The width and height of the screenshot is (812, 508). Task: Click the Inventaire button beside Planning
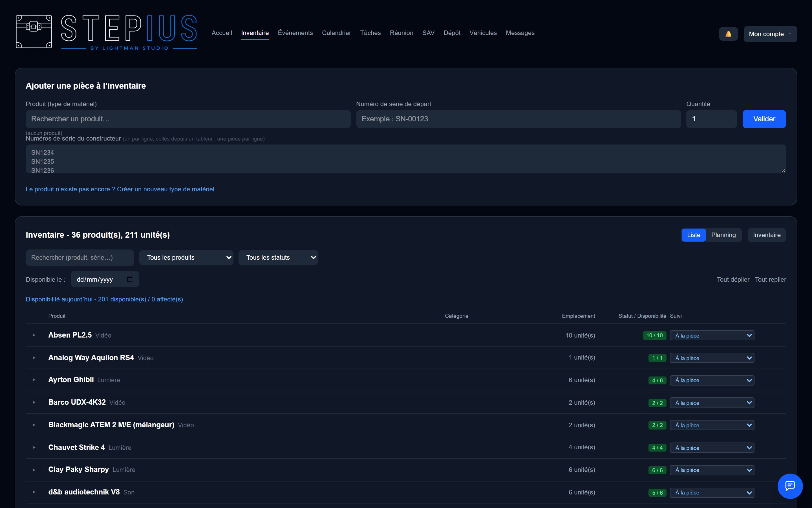click(x=767, y=235)
